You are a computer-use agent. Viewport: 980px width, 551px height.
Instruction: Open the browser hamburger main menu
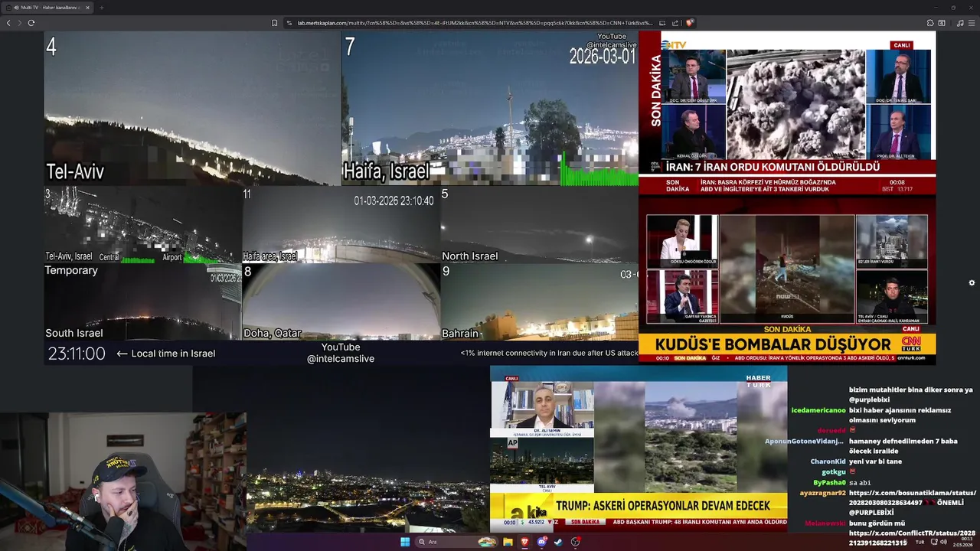click(x=972, y=23)
